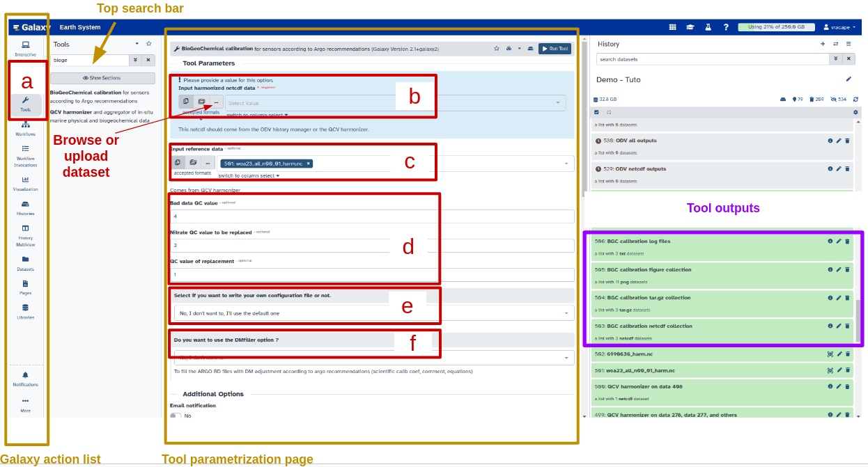Screen dimensions: 868x467
Task: Select BioGeoChemical calibration in tool list
Action: pos(88,92)
